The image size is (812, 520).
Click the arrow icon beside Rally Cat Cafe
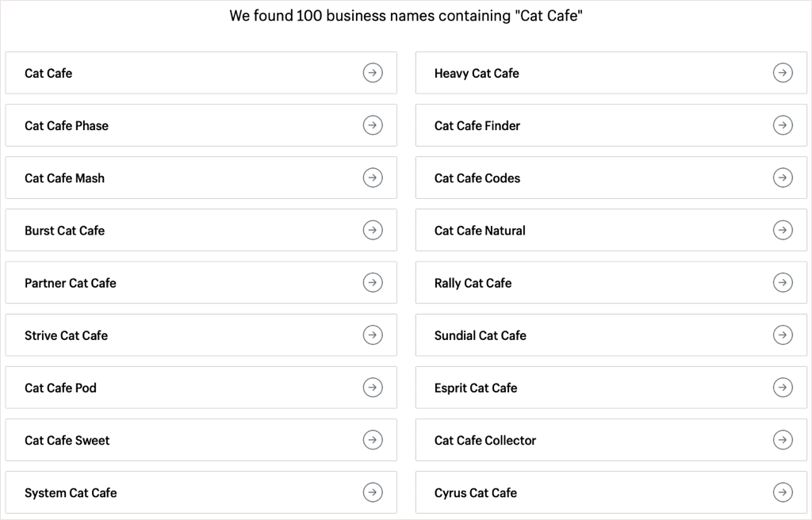(x=783, y=282)
